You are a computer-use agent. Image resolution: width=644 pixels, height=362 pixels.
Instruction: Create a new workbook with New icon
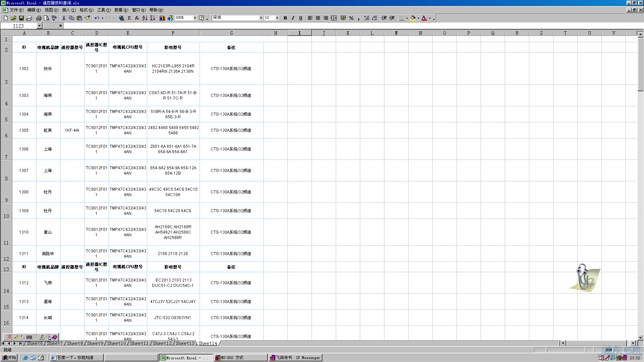[x=6, y=18]
